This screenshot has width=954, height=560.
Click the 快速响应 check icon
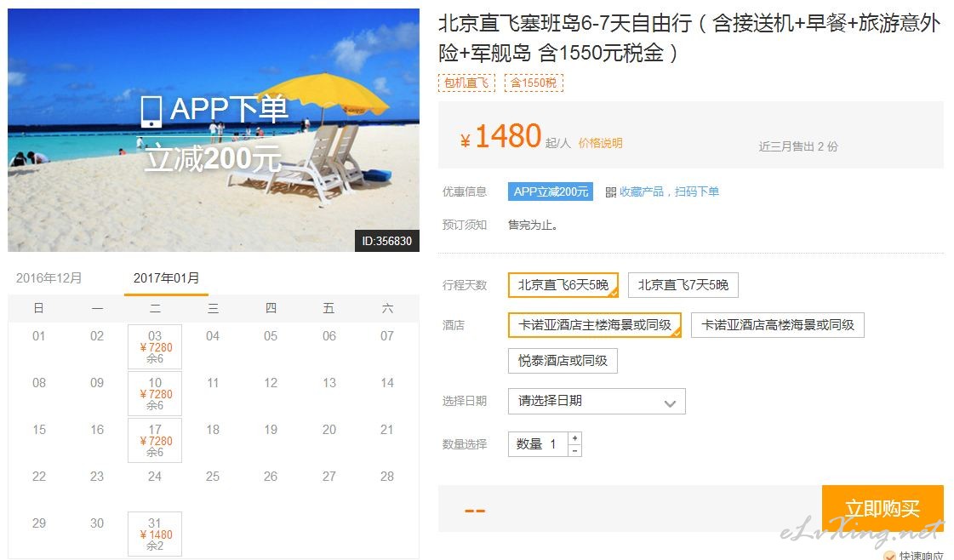[x=889, y=555]
